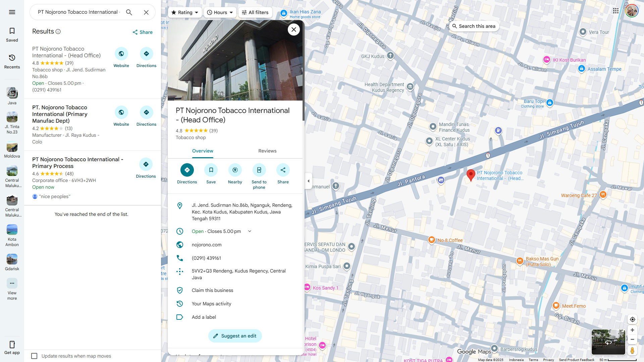644x362 pixels.
Task: Click Bakso Mas Gun map marker
Action: (520, 261)
